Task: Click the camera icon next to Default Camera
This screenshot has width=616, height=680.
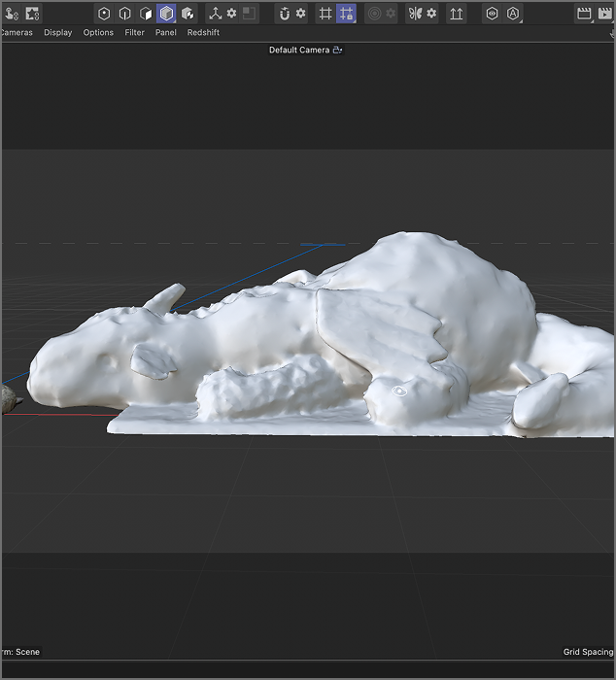Action: click(x=337, y=51)
